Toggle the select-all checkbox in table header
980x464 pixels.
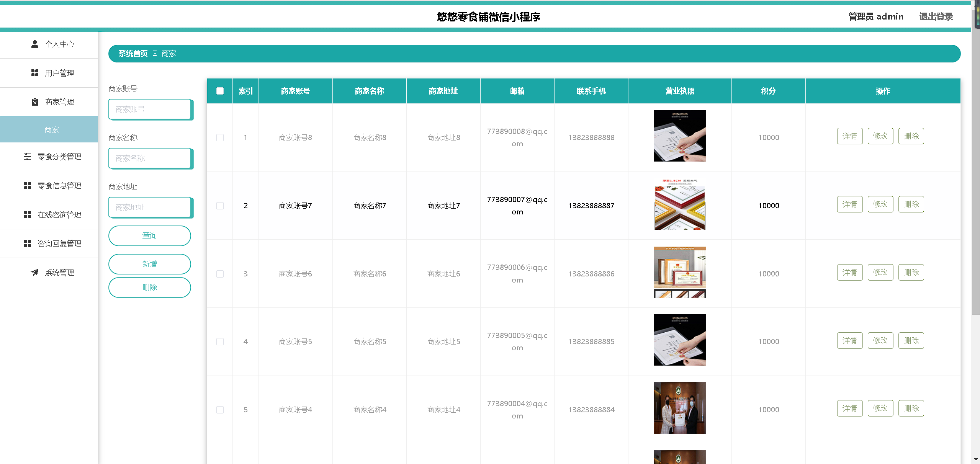click(x=220, y=91)
